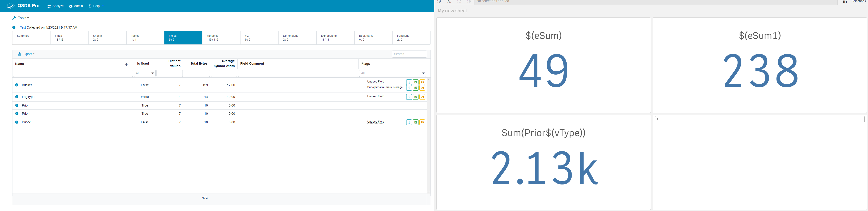Screen dimensions: 868x211
Task: Open the Selections tool grid icon
Action: coord(845,2)
